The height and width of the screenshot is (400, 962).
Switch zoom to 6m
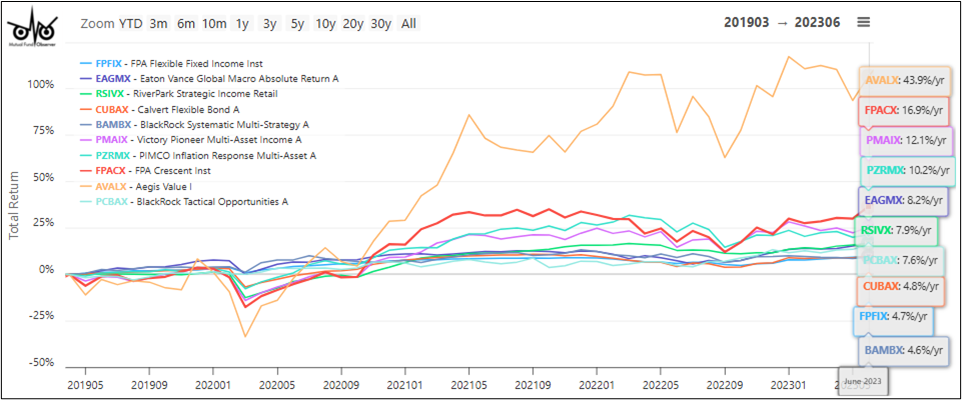tap(186, 23)
